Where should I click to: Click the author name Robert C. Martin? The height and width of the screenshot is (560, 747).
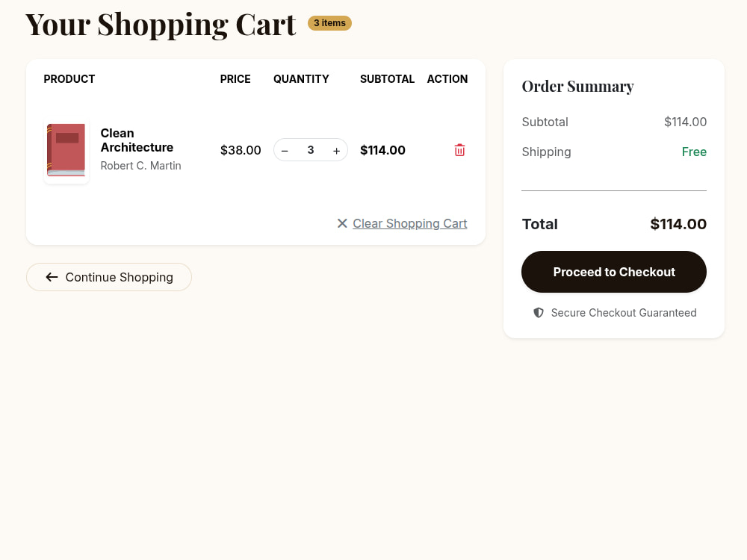(x=140, y=166)
